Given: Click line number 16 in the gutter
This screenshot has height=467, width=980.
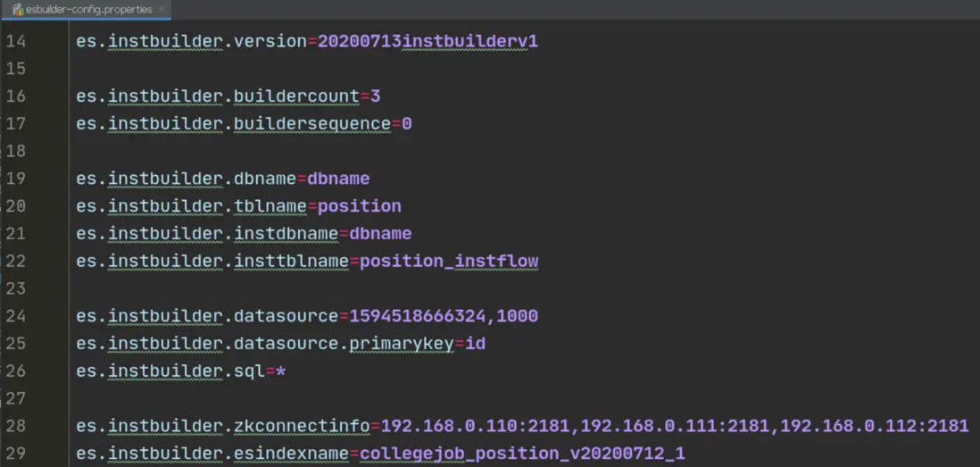Looking at the screenshot, I should [x=16, y=96].
